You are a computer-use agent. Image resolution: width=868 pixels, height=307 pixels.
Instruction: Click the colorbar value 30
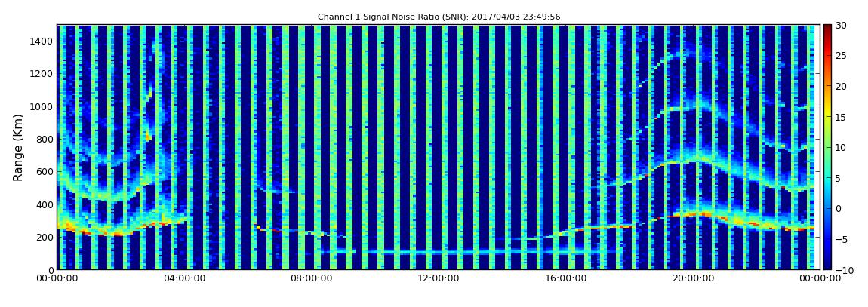click(841, 26)
